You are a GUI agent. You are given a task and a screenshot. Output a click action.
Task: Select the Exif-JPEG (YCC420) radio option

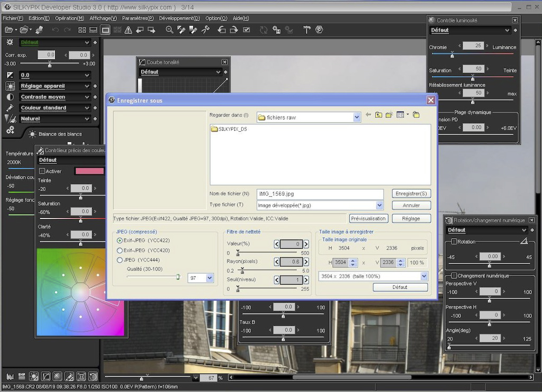[120, 250]
